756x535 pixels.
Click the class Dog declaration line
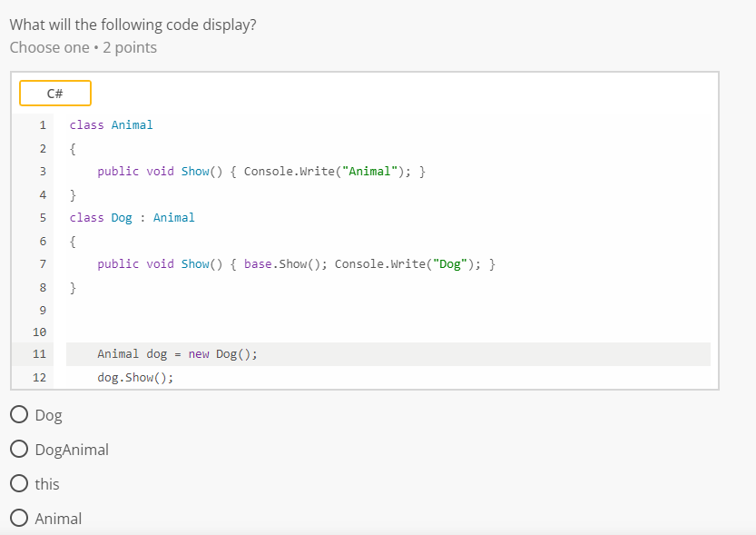coord(131,217)
